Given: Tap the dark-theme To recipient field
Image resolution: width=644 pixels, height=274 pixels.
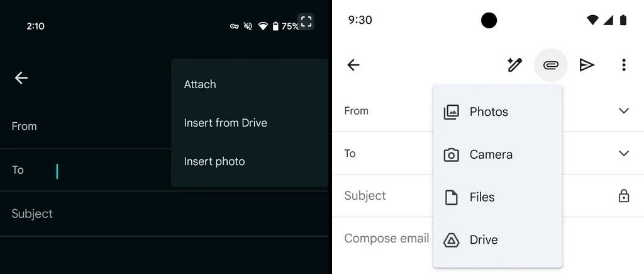Looking at the screenshot, I should click(x=94, y=170).
